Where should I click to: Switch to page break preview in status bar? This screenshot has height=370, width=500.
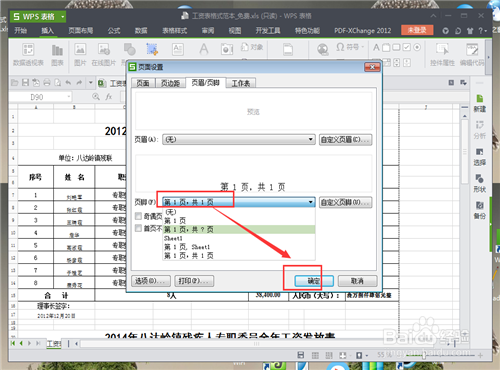(329, 355)
